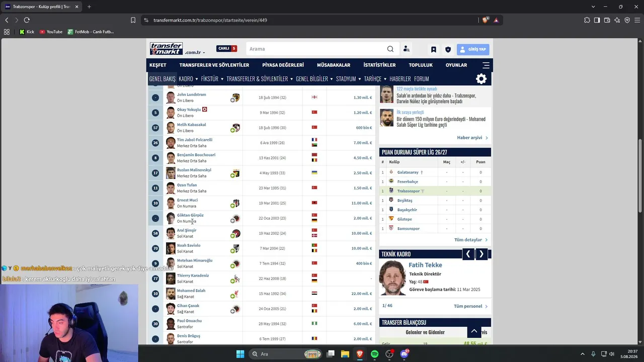
Task: Open the .com.tr domain selector dropdown
Action: [195, 52]
